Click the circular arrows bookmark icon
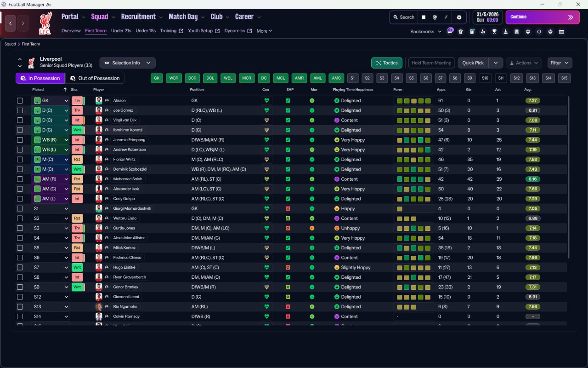Screen dimensions: 588x368 click(x=539, y=32)
